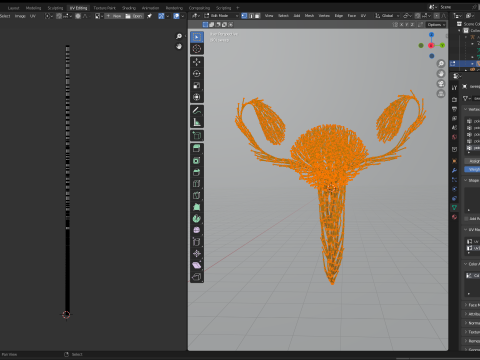The height and width of the screenshot is (360, 480).
Task: Click the New image button
Action: point(114,16)
